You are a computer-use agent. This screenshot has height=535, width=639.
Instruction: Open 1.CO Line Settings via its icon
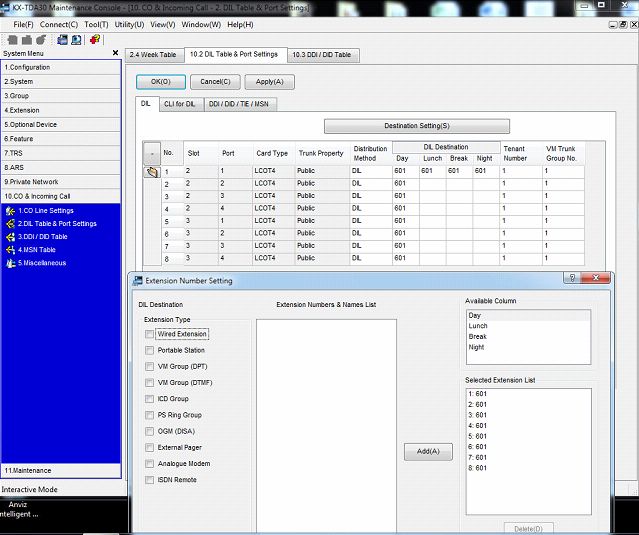coord(11,211)
